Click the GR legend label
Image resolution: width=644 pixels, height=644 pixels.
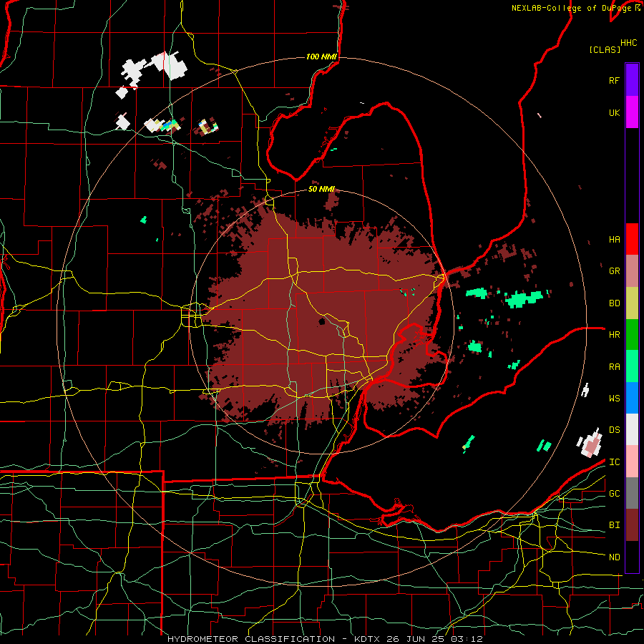pyautogui.click(x=614, y=271)
